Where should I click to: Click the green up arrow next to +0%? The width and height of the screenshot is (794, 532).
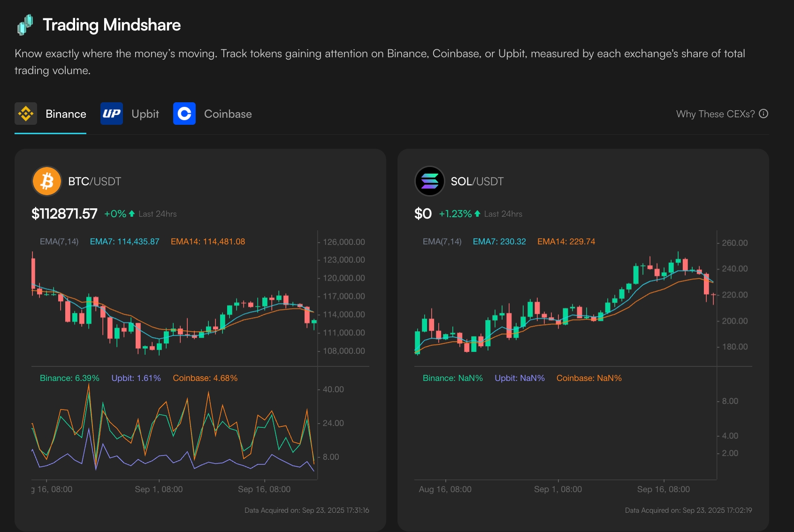click(132, 214)
